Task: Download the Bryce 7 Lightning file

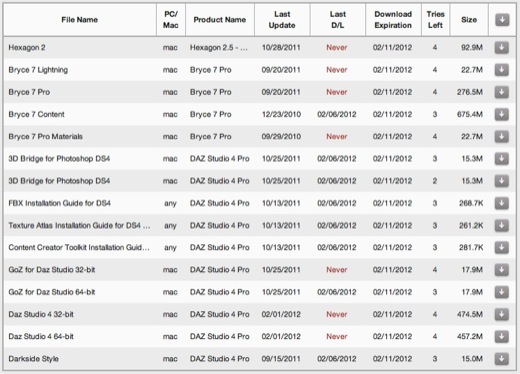Action: coord(502,70)
